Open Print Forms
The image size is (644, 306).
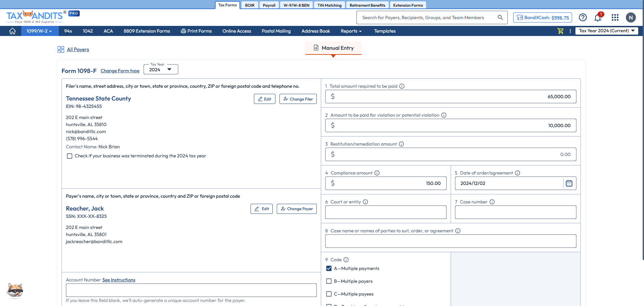tap(196, 31)
